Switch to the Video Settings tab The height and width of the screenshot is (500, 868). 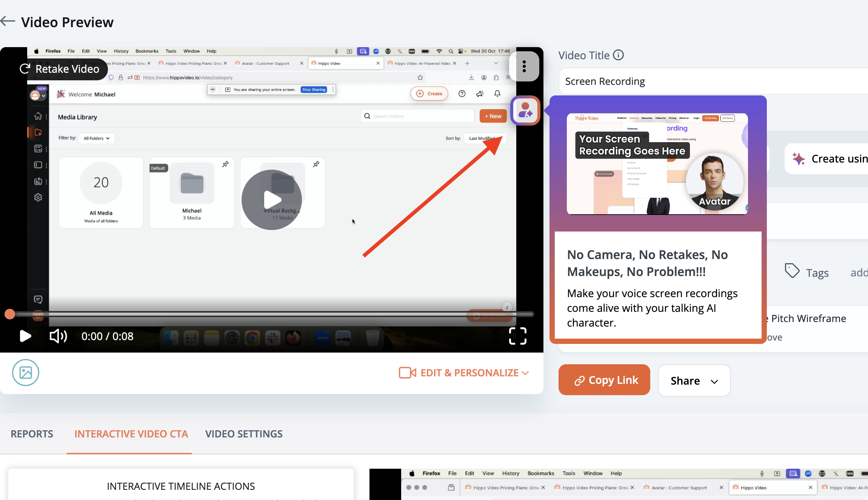tap(244, 434)
